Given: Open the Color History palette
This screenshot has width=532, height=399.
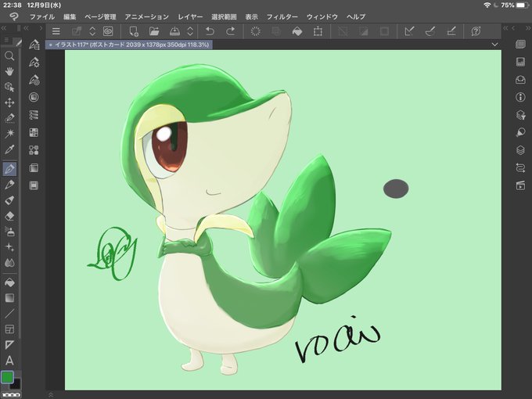Looking at the screenshot, I should (x=34, y=185).
